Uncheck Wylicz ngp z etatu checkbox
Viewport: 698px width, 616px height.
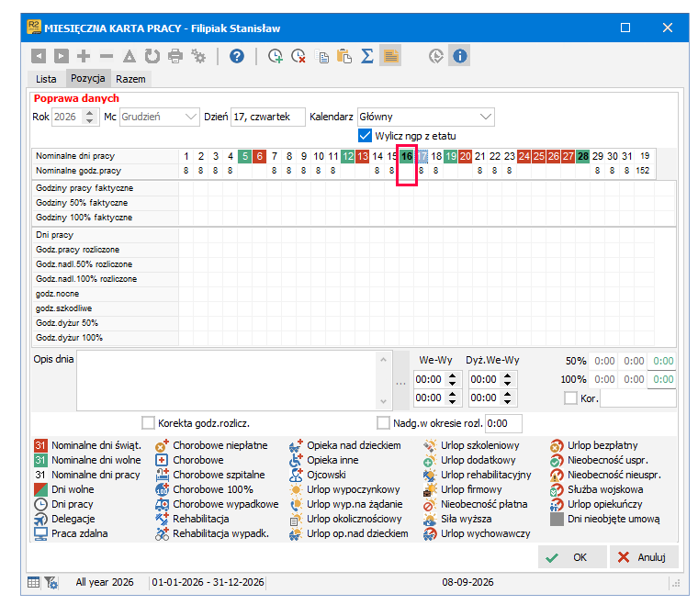coord(365,135)
